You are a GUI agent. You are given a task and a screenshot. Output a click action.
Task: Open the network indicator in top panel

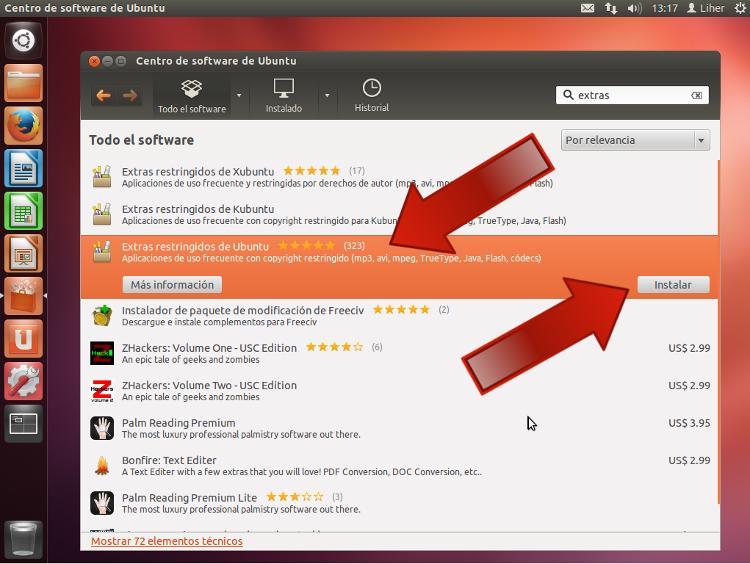(611, 8)
